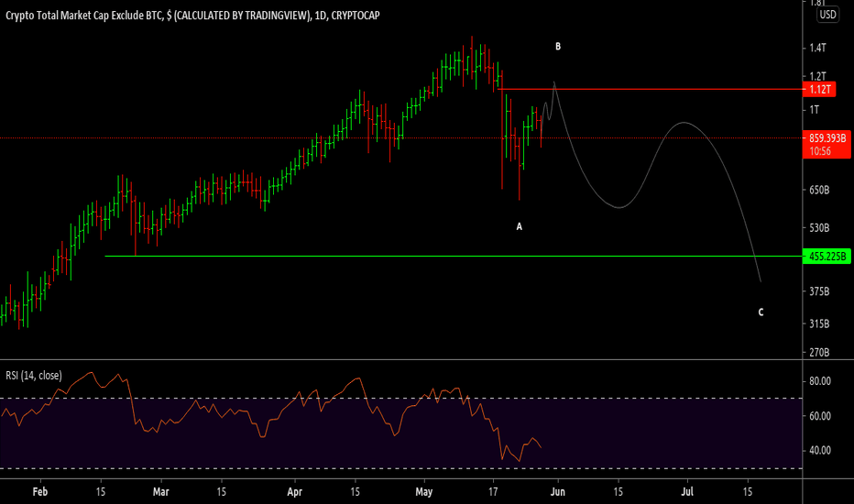Select the wave label C

click(761, 312)
